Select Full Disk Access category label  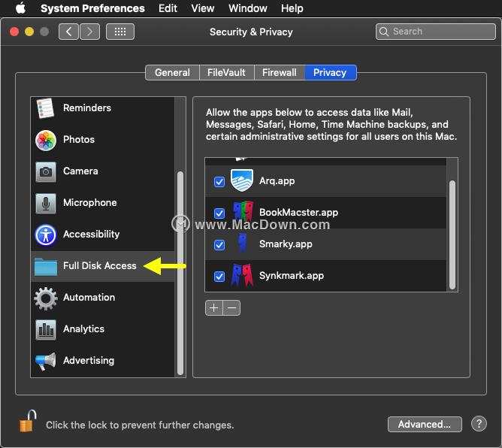tap(99, 266)
